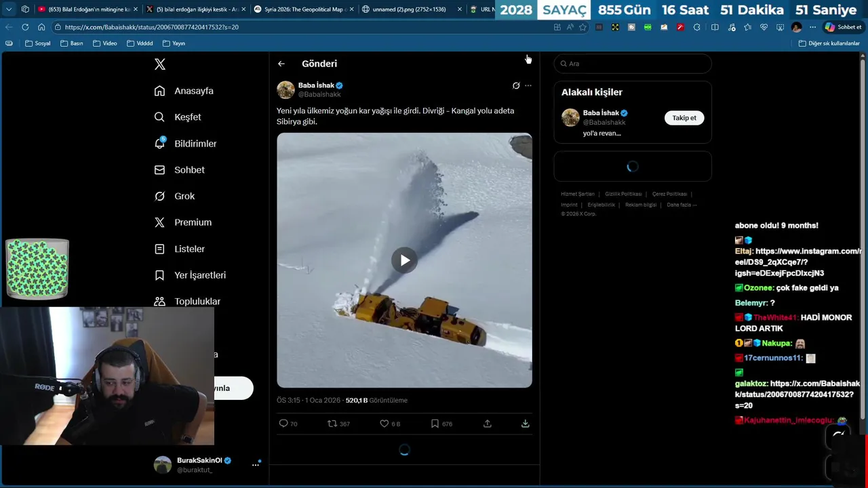Viewport: 868px width, 488px height.
Task: Open the Vdddd bookmarks folder
Action: click(140, 43)
